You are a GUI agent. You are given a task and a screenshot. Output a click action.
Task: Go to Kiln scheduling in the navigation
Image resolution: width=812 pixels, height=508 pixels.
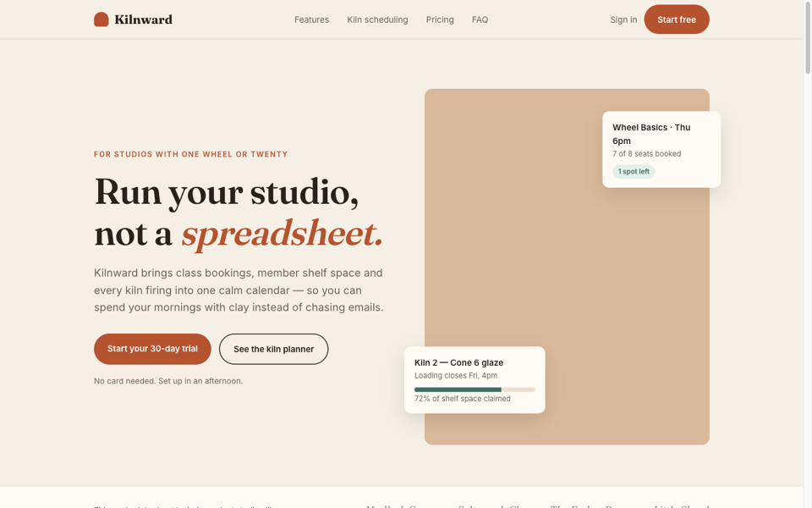(377, 19)
